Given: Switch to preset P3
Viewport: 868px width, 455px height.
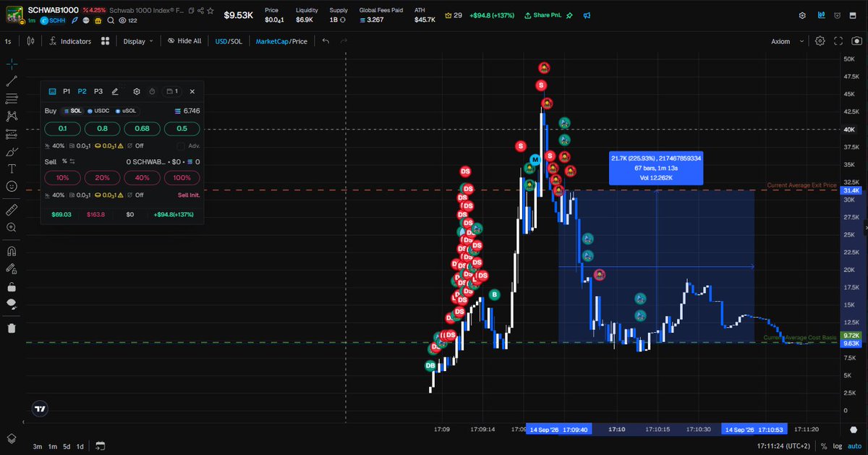Looking at the screenshot, I should 98,92.
